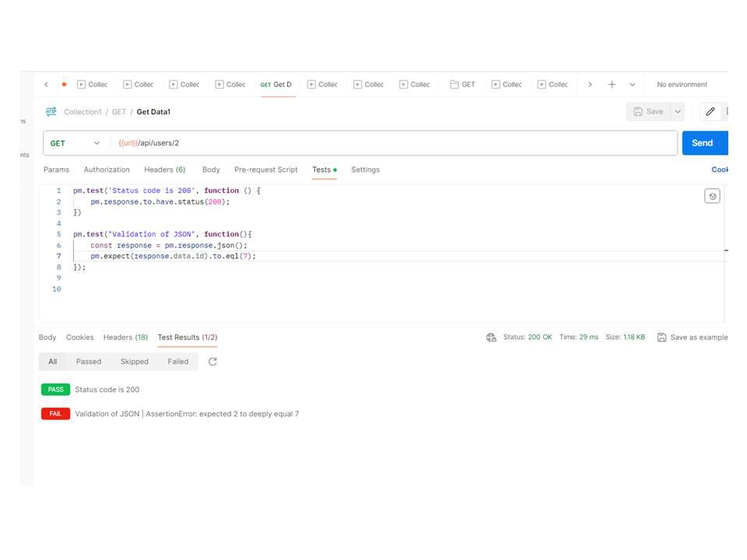
Task: Open the Pre-request Script tab
Action: pos(266,170)
